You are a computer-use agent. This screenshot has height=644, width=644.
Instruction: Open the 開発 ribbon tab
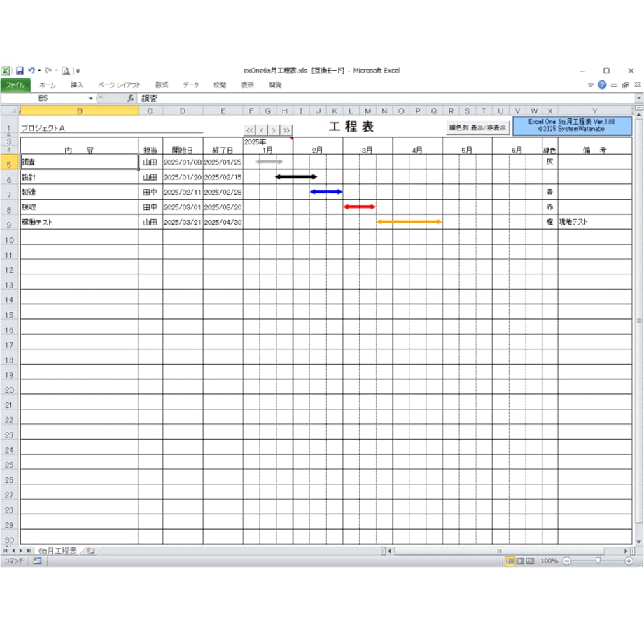tap(276, 85)
